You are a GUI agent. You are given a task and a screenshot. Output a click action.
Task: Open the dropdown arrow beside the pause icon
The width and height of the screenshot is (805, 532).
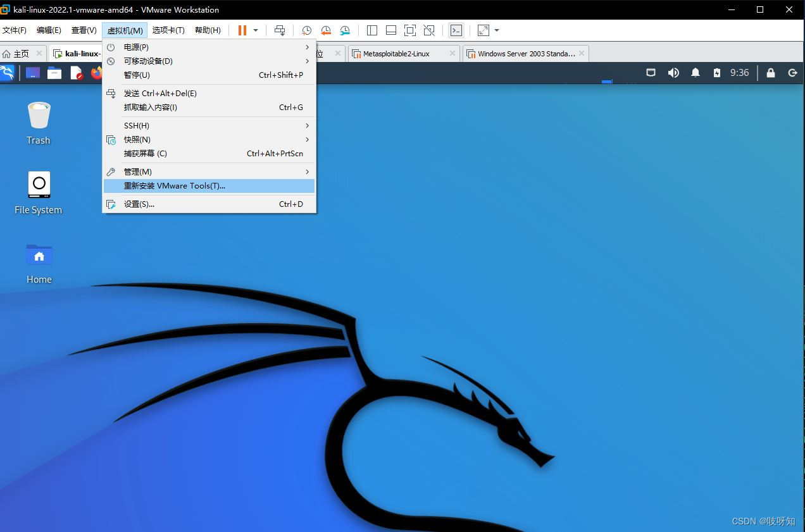[x=256, y=30]
